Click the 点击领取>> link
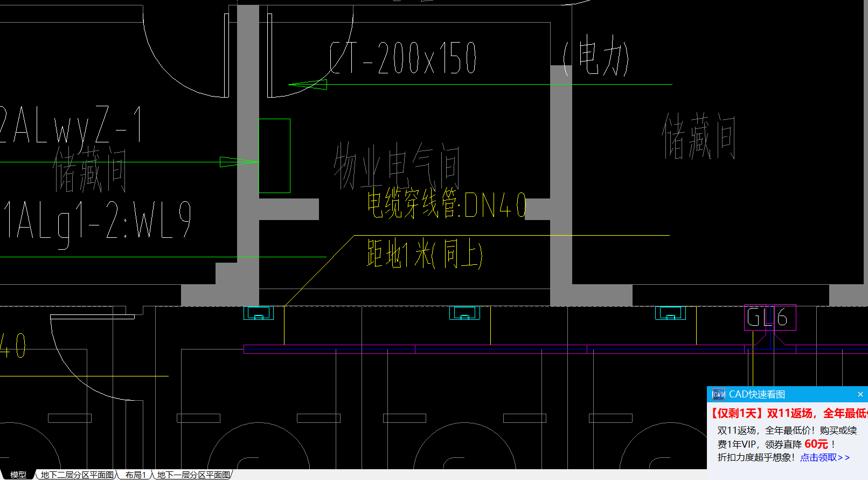Screen dimensions: 868x480 824,457
